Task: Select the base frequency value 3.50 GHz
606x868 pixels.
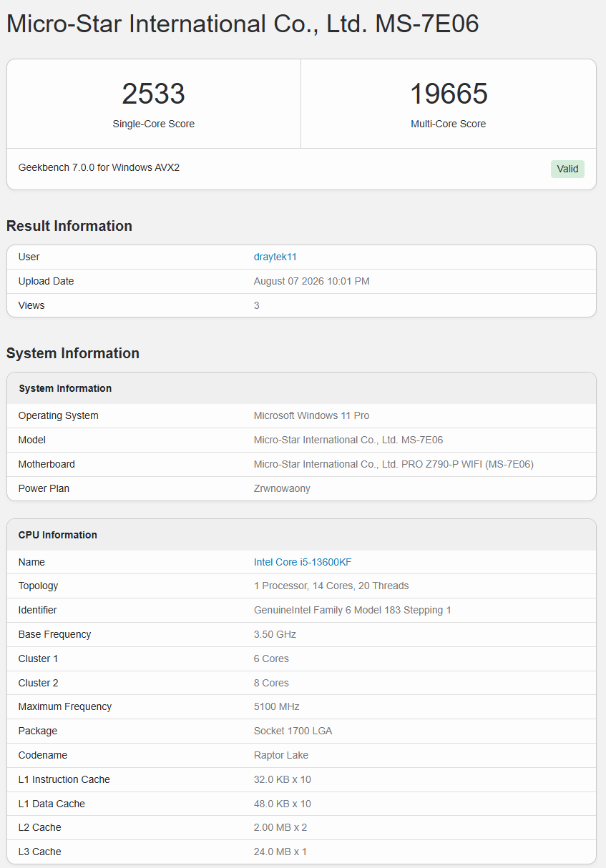Action: click(275, 634)
